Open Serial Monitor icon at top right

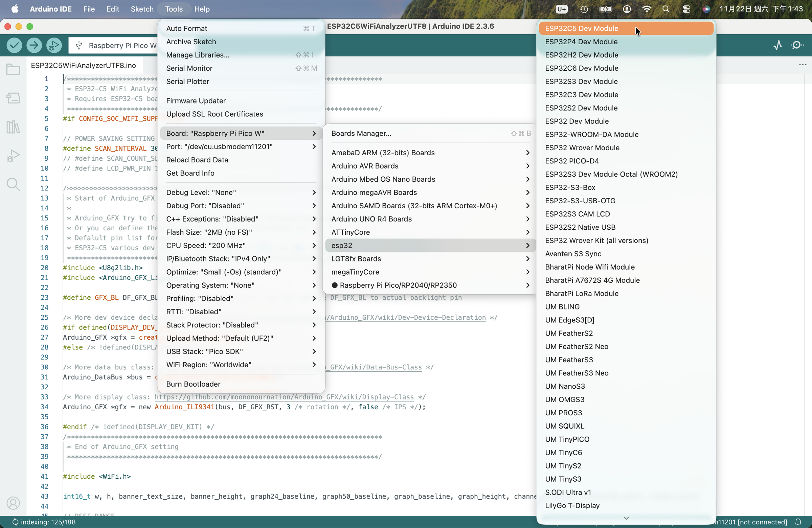tap(797, 45)
